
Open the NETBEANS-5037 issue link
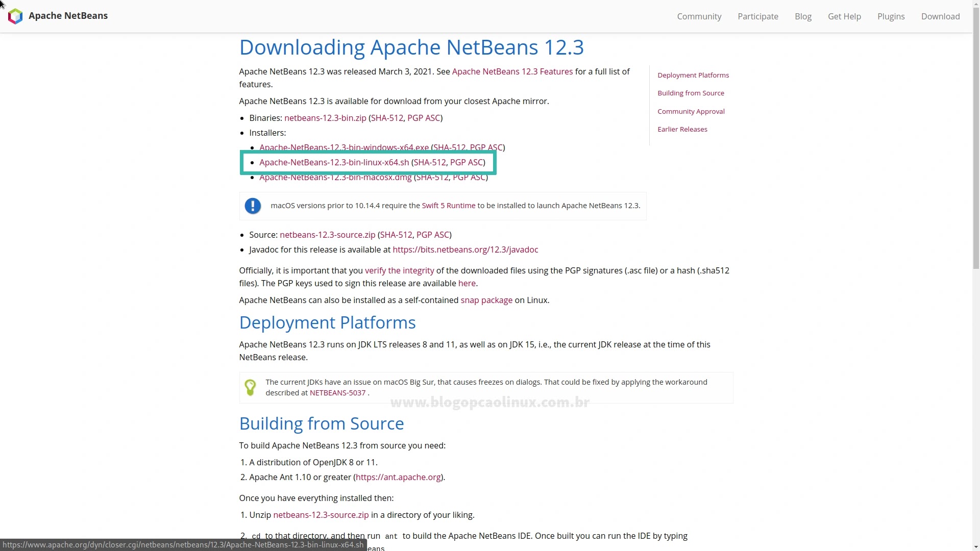(x=337, y=393)
